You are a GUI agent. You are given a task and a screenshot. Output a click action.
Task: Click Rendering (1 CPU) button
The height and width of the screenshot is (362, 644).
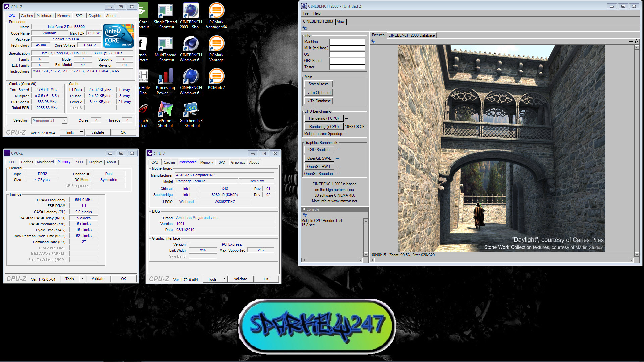pos(324,118)
